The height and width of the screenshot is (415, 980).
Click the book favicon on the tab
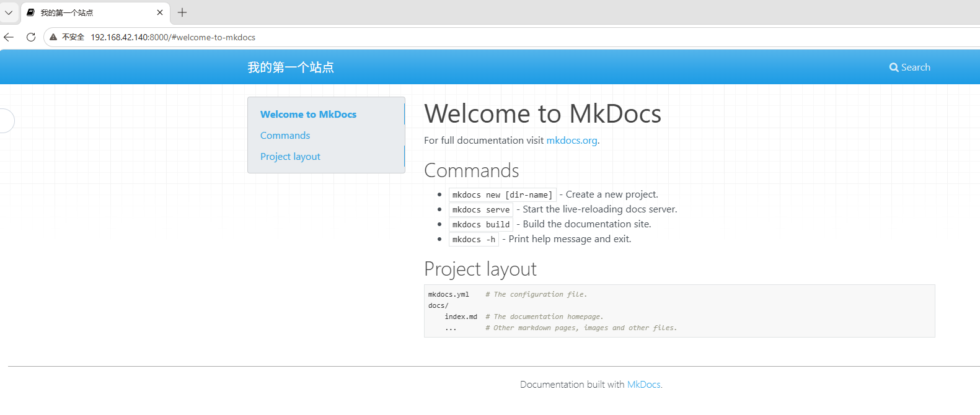pos(30,12)
